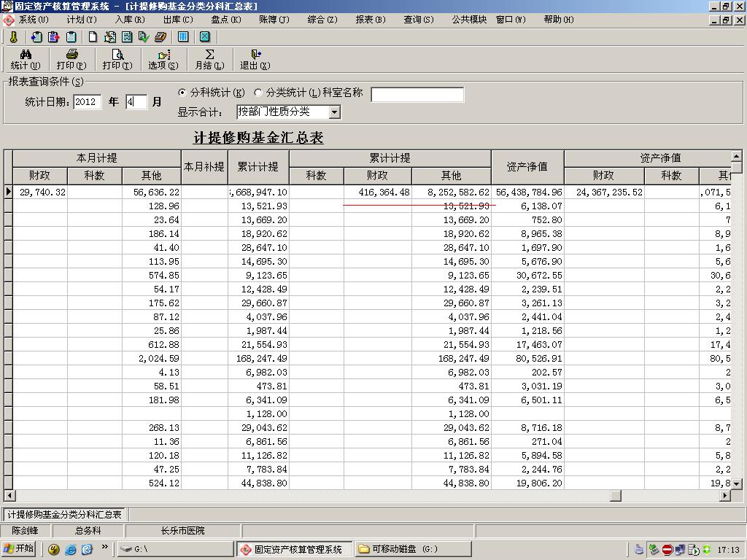
Task: Open 窗口(W) menu
Action: tap(511, 20)
